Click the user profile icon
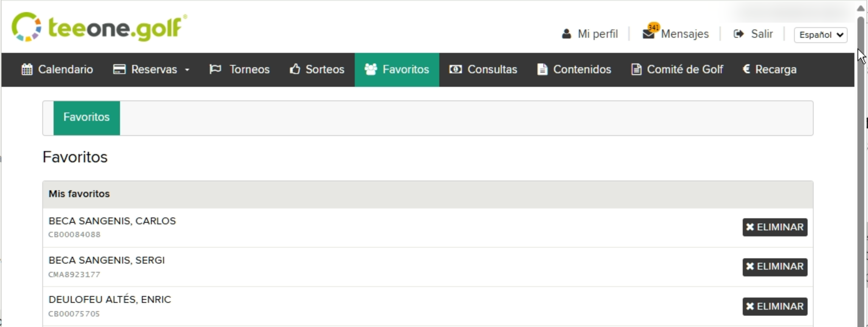Screen dimensions: 868x327 [x=566, y=34]
